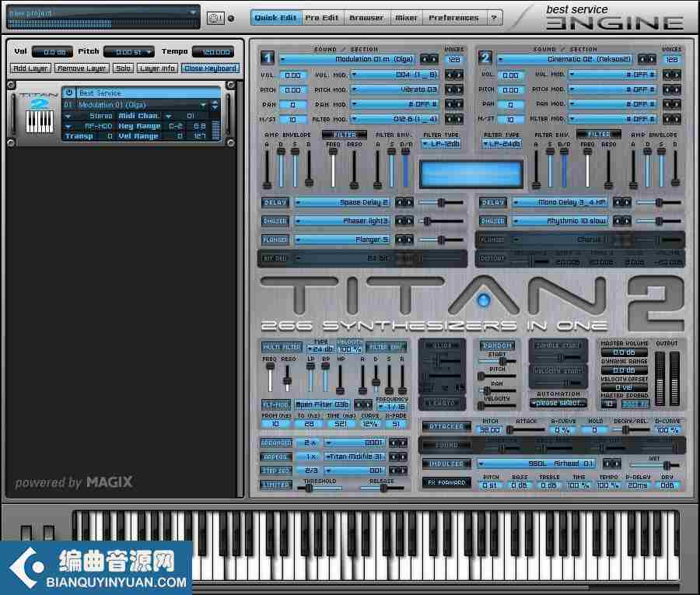The width and height of the screenshot is (700, 595).
Task: Click prev/next arrows beside Rhythmic 10 slow
Action: (x=622, y=221)
